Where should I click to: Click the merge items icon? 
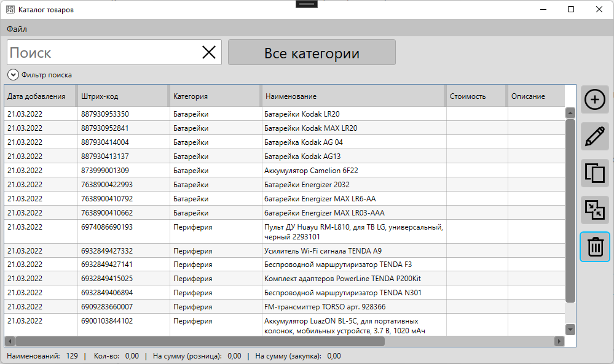[x=594, y=210]
